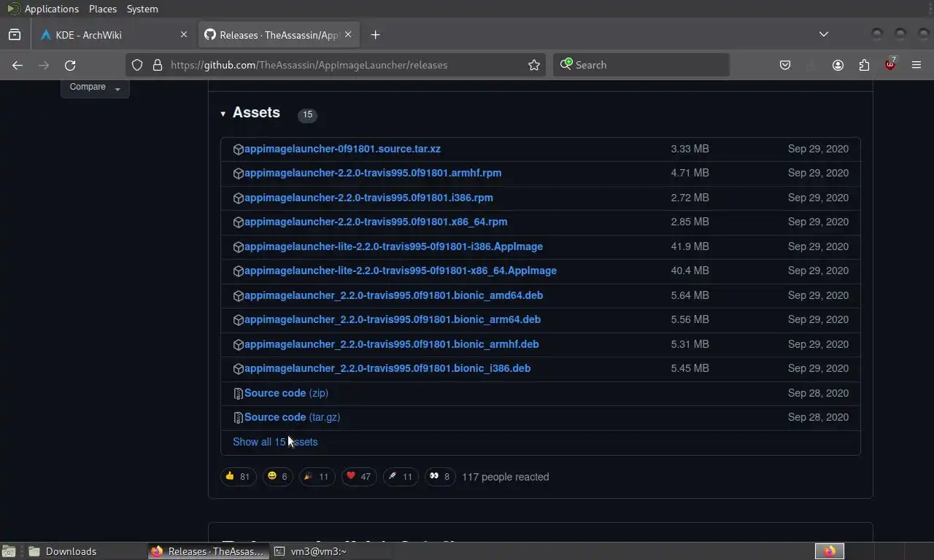This screenshot has height=560, width=934.
Task: Click into the Search box
Action: coord(642,65)
